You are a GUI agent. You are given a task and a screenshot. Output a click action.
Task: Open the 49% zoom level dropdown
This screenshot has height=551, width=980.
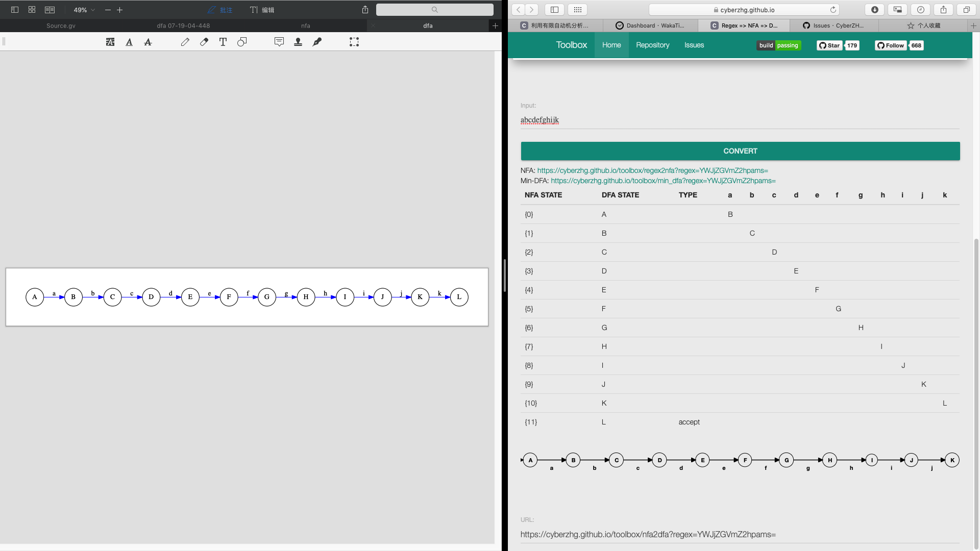tap(84, 10)
